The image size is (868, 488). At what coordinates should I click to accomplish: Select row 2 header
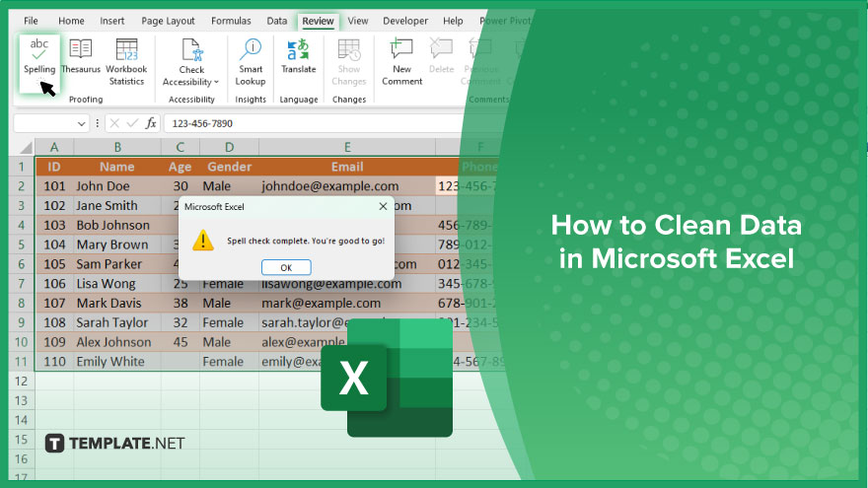click(22, 186)
